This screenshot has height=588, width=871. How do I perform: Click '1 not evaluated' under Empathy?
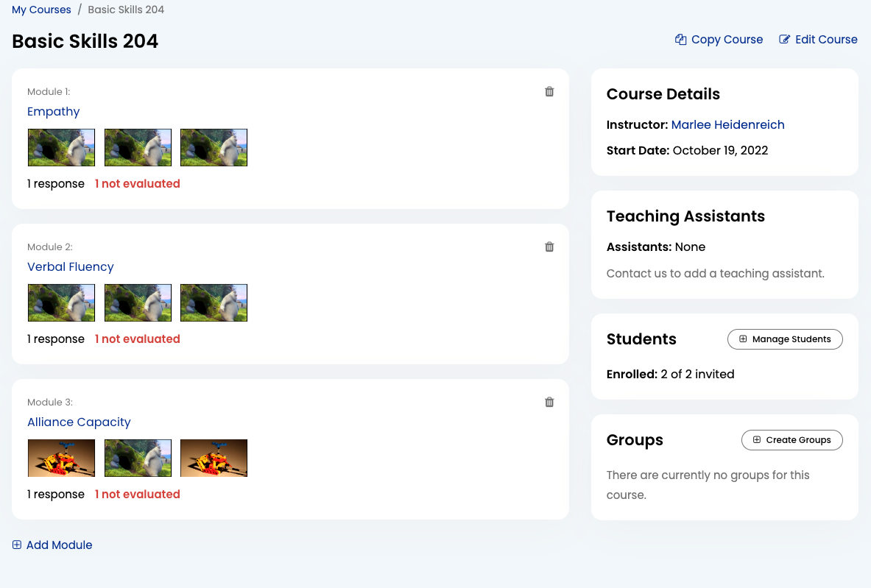pyautogui.click(x=137, y=183)
